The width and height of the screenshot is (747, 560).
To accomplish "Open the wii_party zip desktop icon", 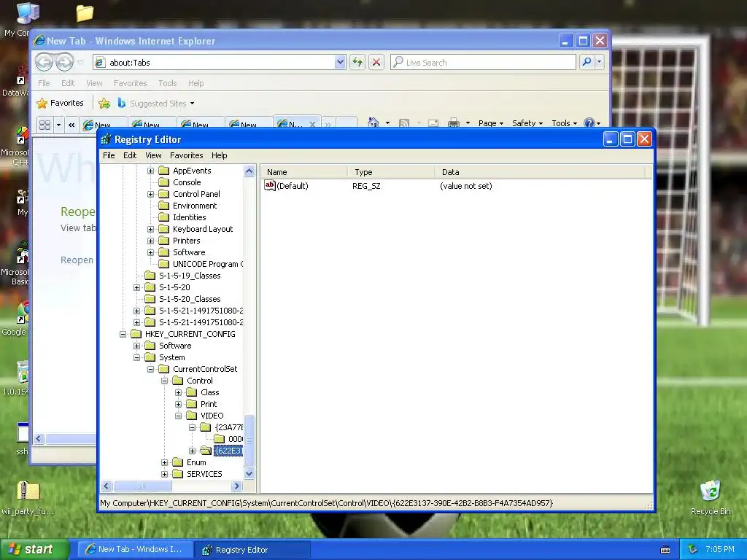I will 28,498.
